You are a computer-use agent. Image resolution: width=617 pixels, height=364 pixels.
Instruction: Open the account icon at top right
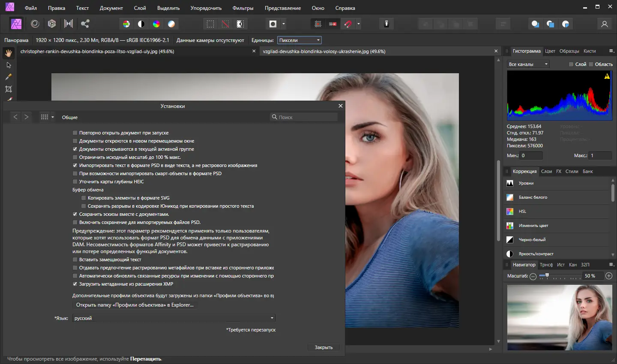coord(604,24)
